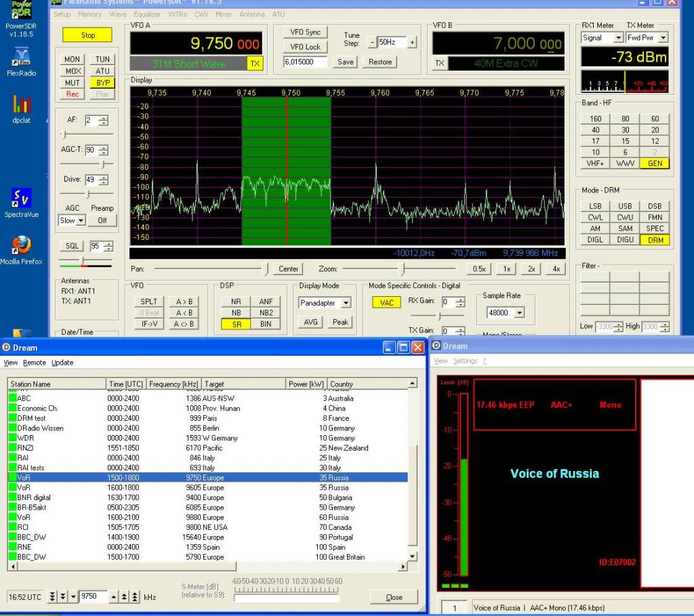Select the RNZI 6170 Pacific schedule row

(x=207, y=448)
